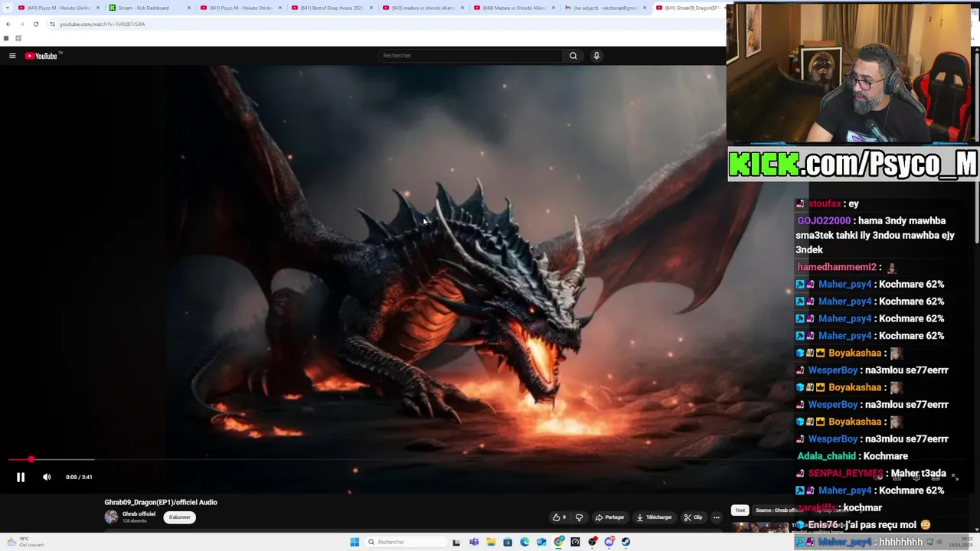The height and width of the screenshot is (551, 980).
Task: Click the Clip button
Action: point(694,517)
